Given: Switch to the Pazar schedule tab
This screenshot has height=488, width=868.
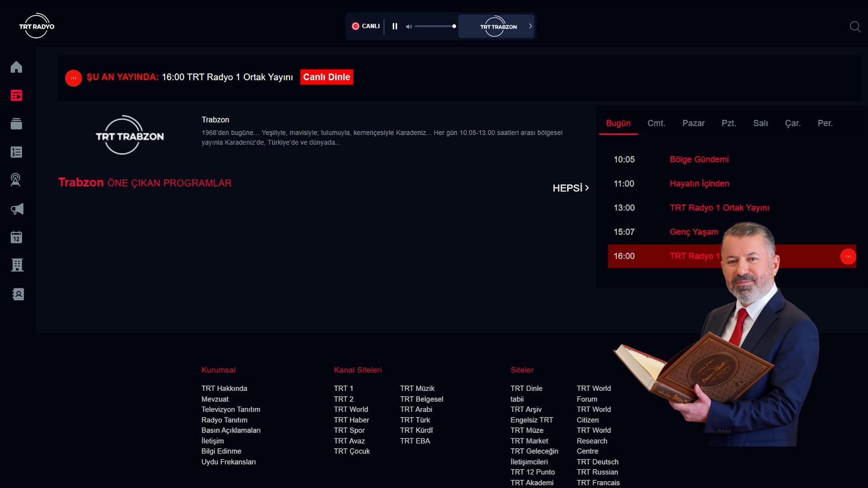Looking at the screenshot, I should click(x=693, y=123).
